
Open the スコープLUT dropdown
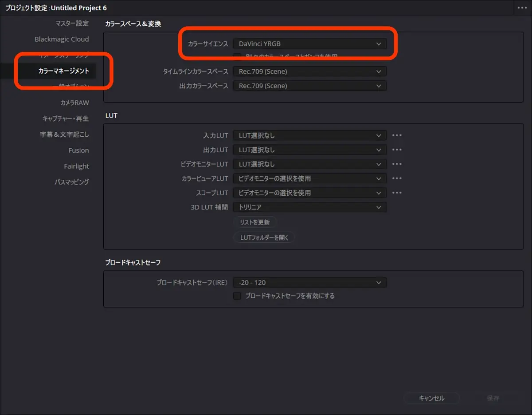point(309,192)
